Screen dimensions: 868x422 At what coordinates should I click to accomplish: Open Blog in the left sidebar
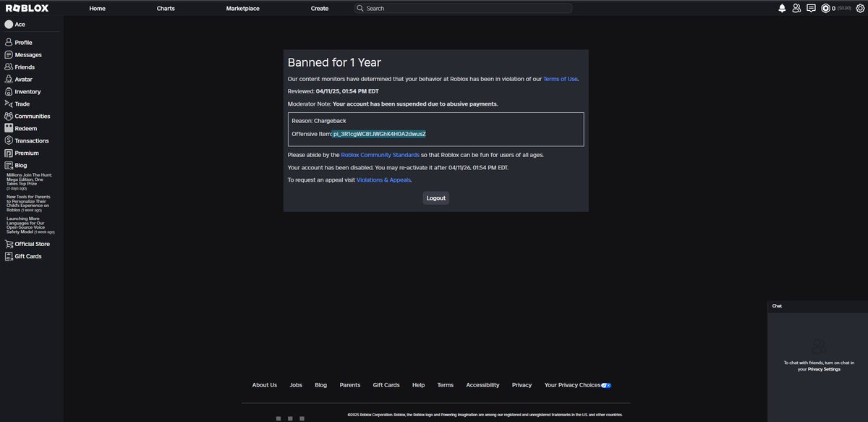[16, 166]
